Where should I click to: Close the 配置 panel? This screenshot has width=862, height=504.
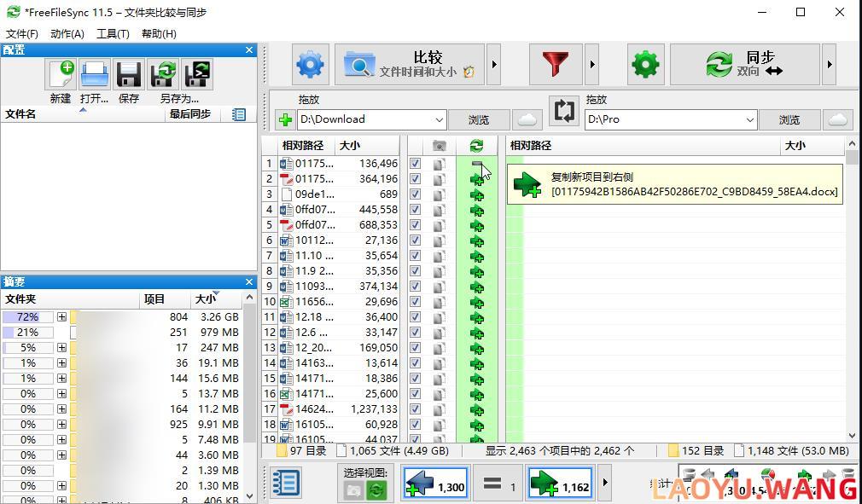coord(249,50)
